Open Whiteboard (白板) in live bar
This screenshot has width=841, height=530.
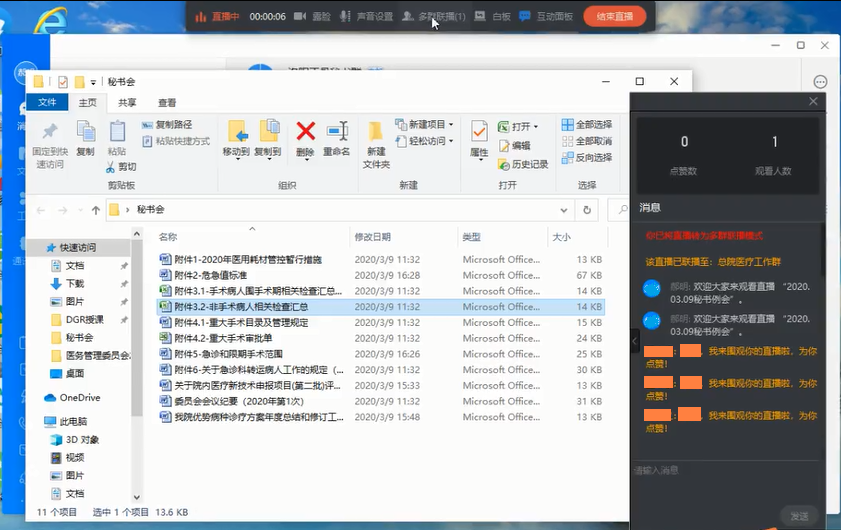tap(492, 17)
